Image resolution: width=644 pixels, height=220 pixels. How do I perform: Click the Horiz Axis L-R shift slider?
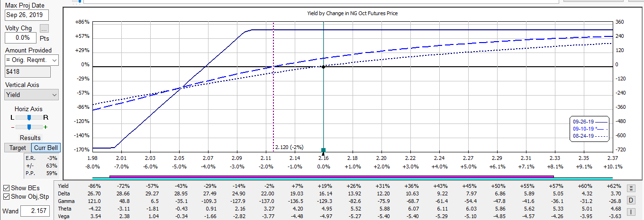[29, 117]
